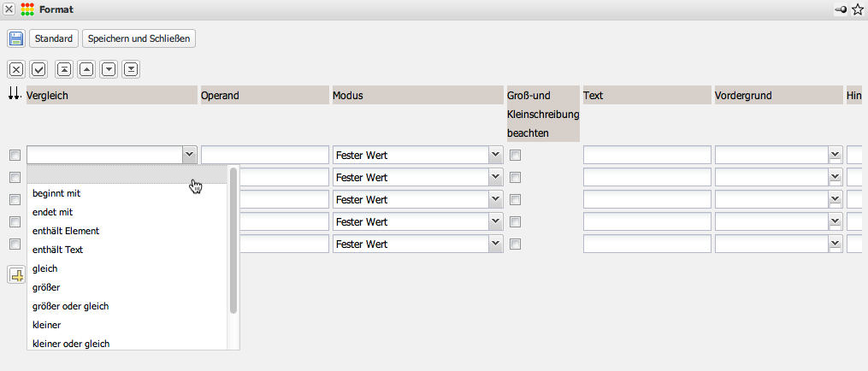The height and width of the screenshot is (371, 868).
Task: Move selected row down one position
Action: point(109,69)
